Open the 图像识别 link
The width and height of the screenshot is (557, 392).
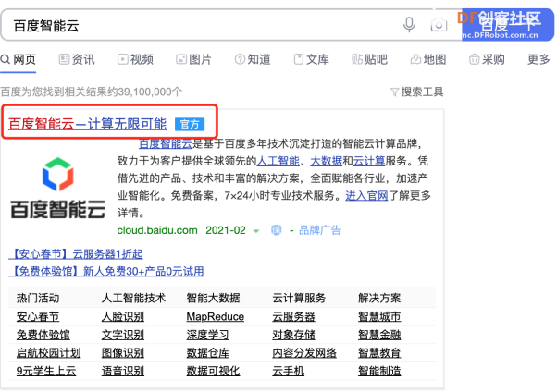pyautogui.click(x=123, y=353)
